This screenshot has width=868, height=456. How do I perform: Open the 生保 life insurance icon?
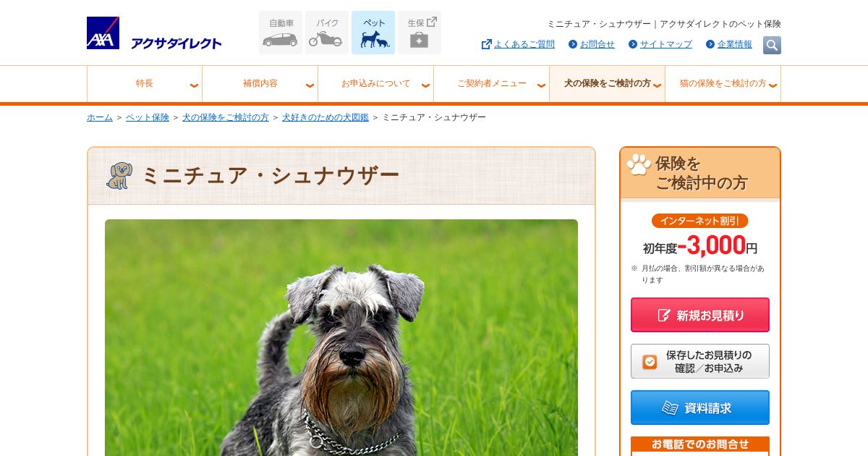(x=420, y=33)
